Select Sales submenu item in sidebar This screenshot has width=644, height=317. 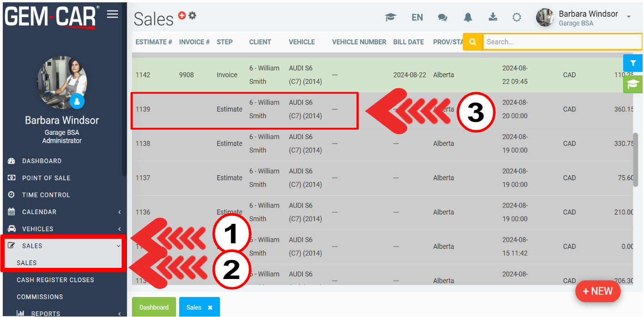pyautogui.click(x=27, y=263)
